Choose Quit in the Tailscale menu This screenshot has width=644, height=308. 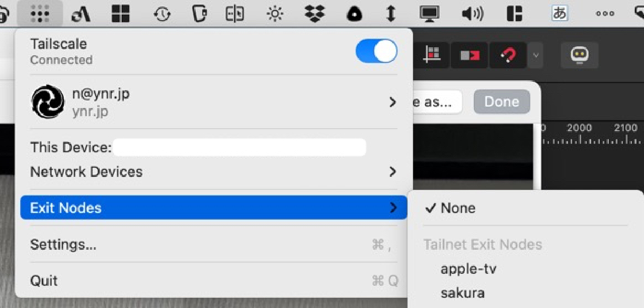click(214, 280)
